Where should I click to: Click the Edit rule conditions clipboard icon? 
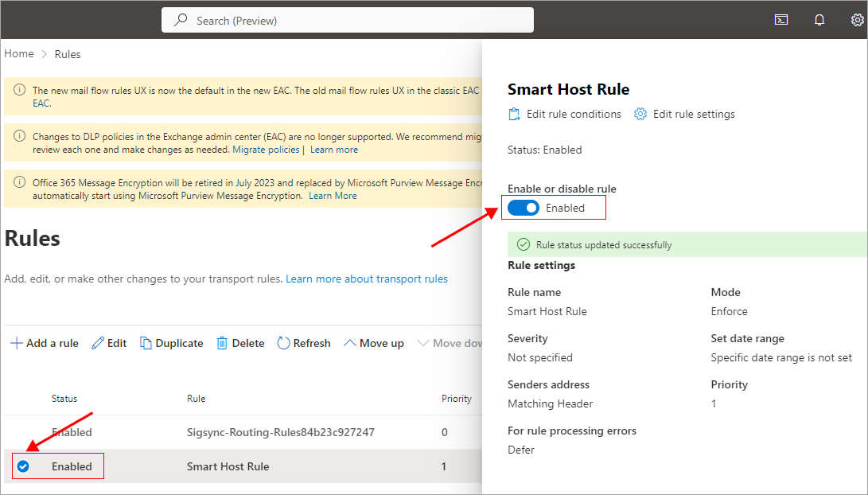[514, 115]
